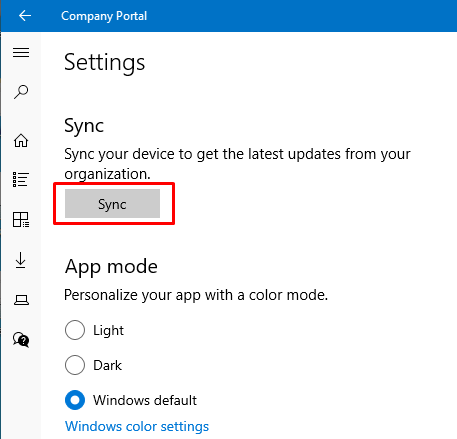Click the Sync section heading

84,126
